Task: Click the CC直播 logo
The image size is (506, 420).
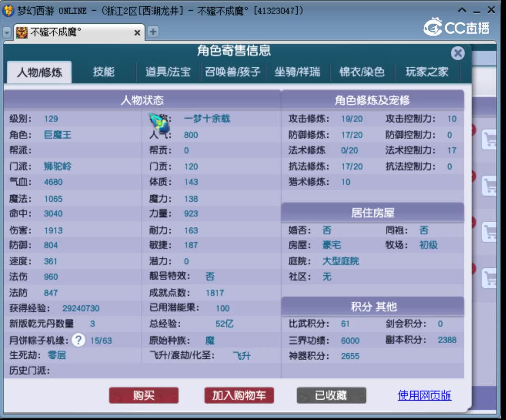Action: pyautogui.click(x=457, y=27)
